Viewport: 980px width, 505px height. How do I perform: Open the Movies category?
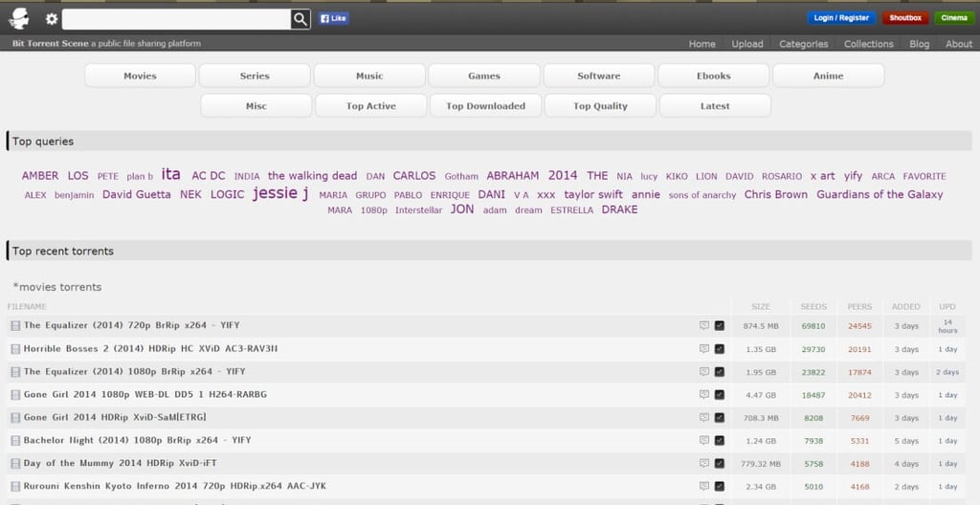[140, 76]
